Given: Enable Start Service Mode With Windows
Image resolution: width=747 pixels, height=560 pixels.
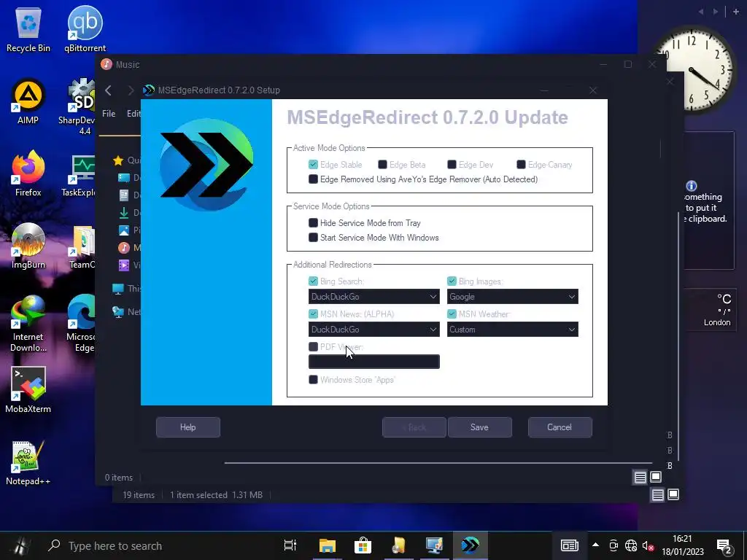Looking at the screenshot, I should (x=313, y=238).
